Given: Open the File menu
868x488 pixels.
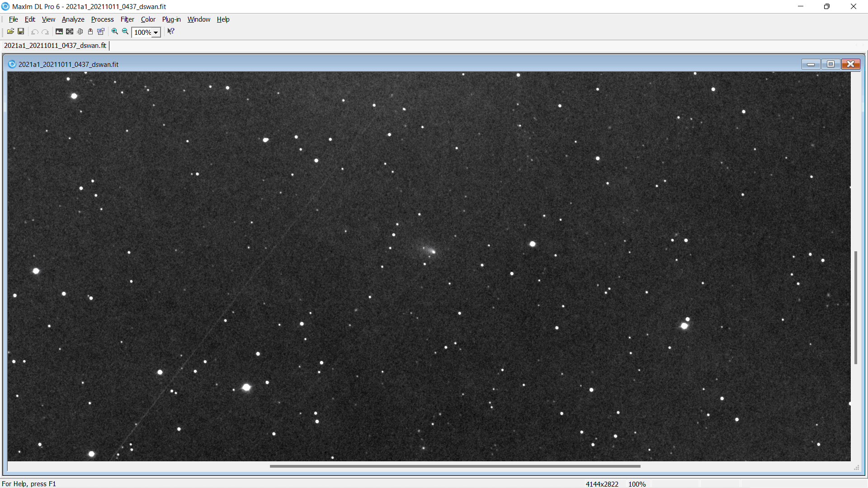Looking at the screenshot, I should click(x=14, y=19).
